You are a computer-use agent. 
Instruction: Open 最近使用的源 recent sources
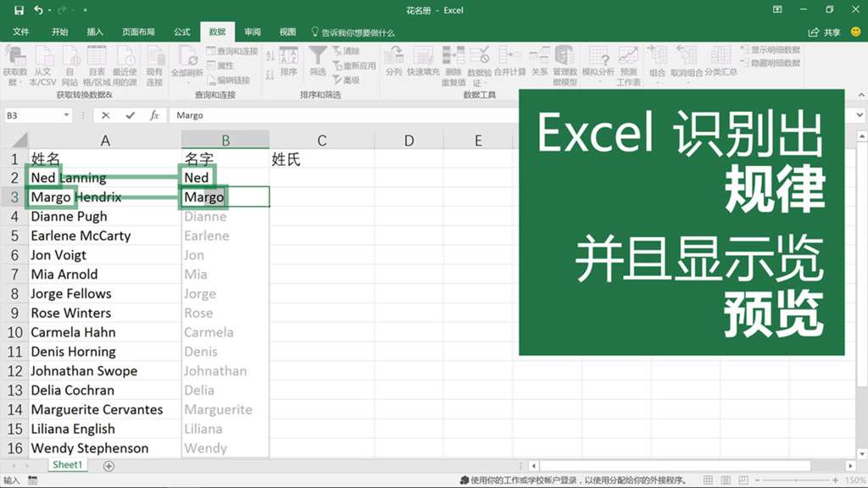[125, 66]
